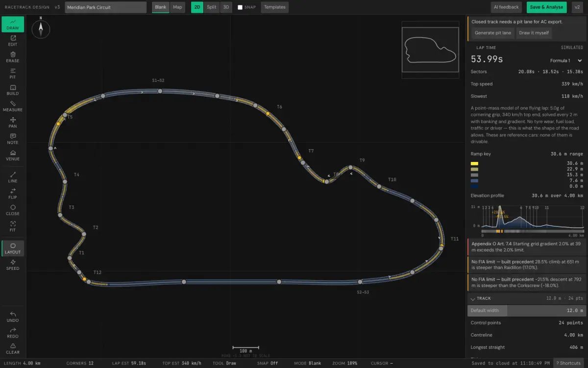Click the Flip tool
Viewport: 588px width, 368px height.
coord(13,194)
